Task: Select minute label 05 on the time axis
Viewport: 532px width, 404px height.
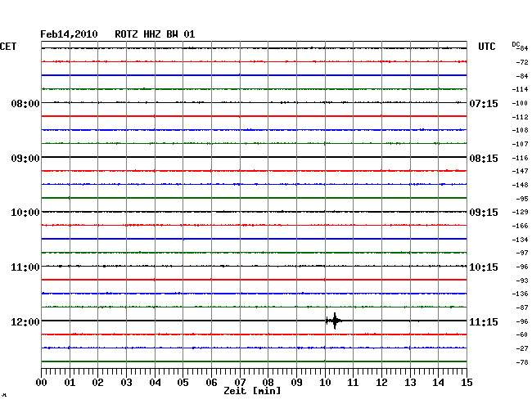Action: [183, 383]
